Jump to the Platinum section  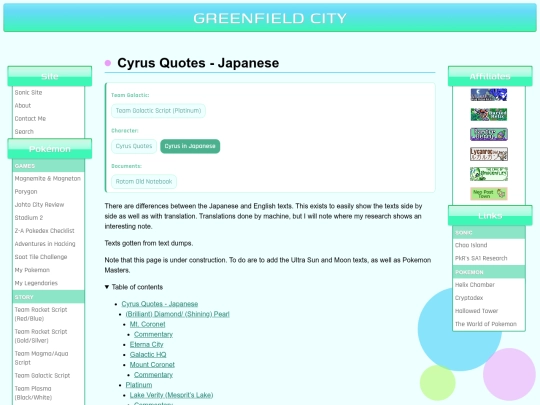139,385
